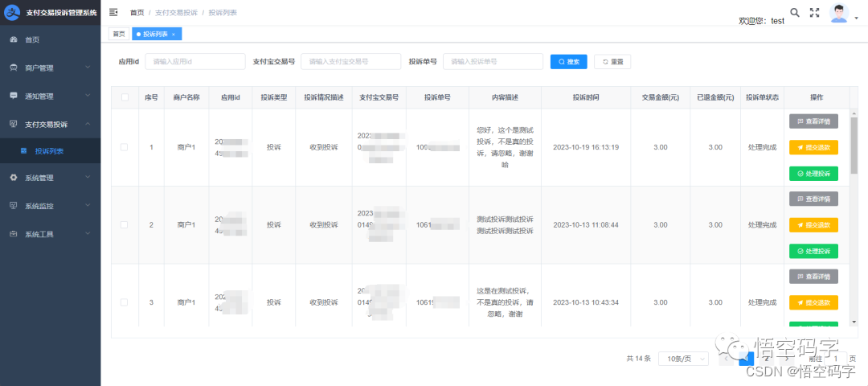Open 投诉列表 sidebar submenu item
The height and width of the screenshot is (386, 868).
tap(50, 150)
